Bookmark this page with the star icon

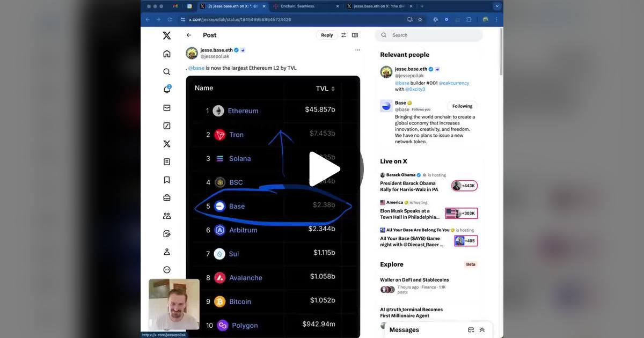click(420, 19)
